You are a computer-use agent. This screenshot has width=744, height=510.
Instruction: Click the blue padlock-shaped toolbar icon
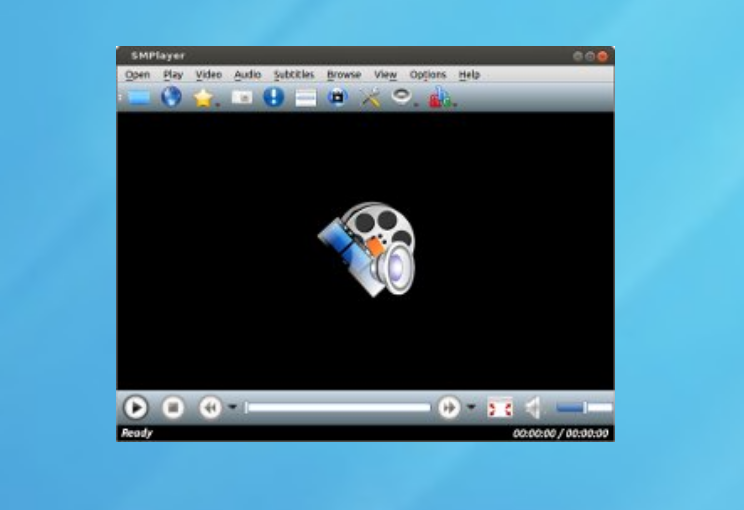pos(337,97)
